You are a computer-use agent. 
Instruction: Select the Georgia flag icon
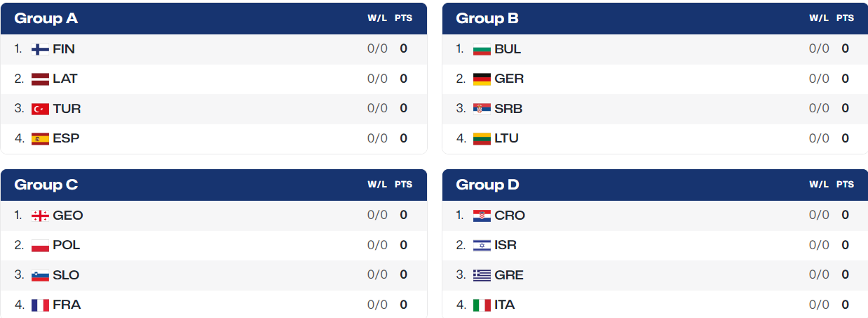(x=40, y=216)
